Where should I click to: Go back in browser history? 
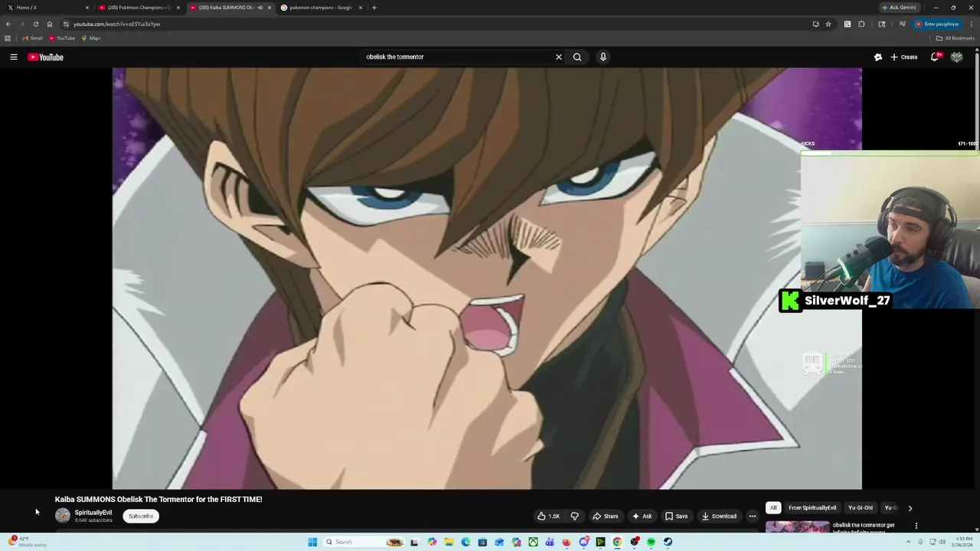point(8,24)
